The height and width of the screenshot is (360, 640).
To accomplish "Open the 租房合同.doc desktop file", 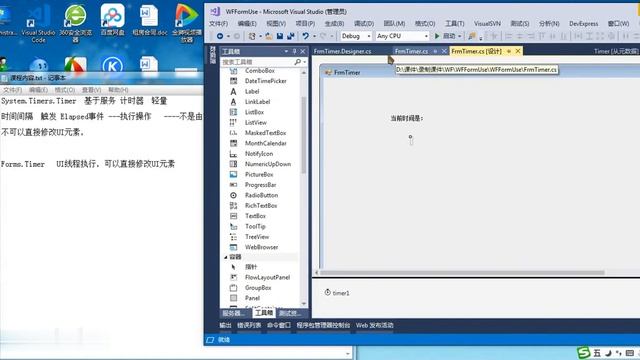I will click(x=149, y=20).
